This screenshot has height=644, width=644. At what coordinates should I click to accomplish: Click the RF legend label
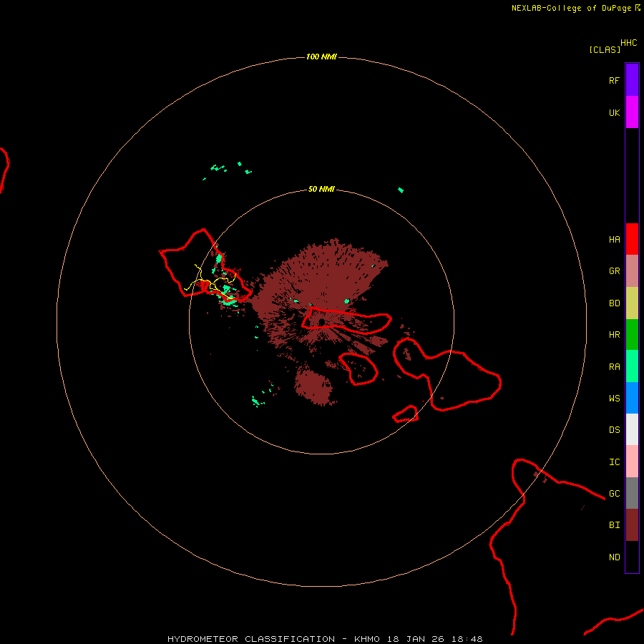[x=614, y=80]
